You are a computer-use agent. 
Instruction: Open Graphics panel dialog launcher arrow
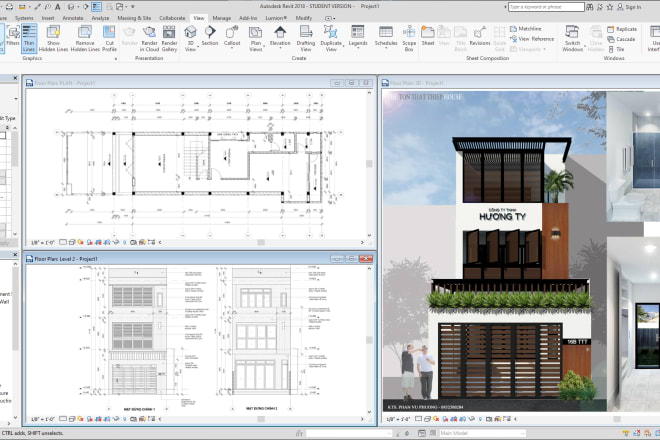(x=116, y=59)
